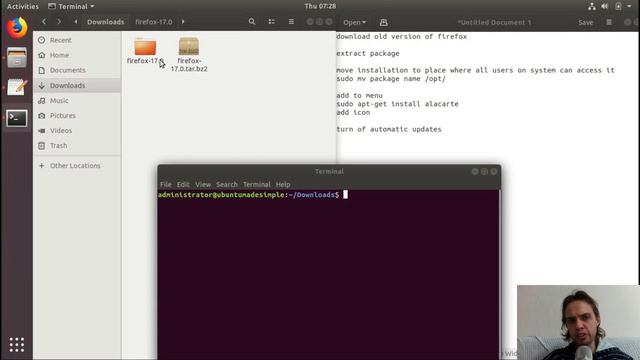Open the Files hamburger menu
640x360 pixels.
point(291,22)
